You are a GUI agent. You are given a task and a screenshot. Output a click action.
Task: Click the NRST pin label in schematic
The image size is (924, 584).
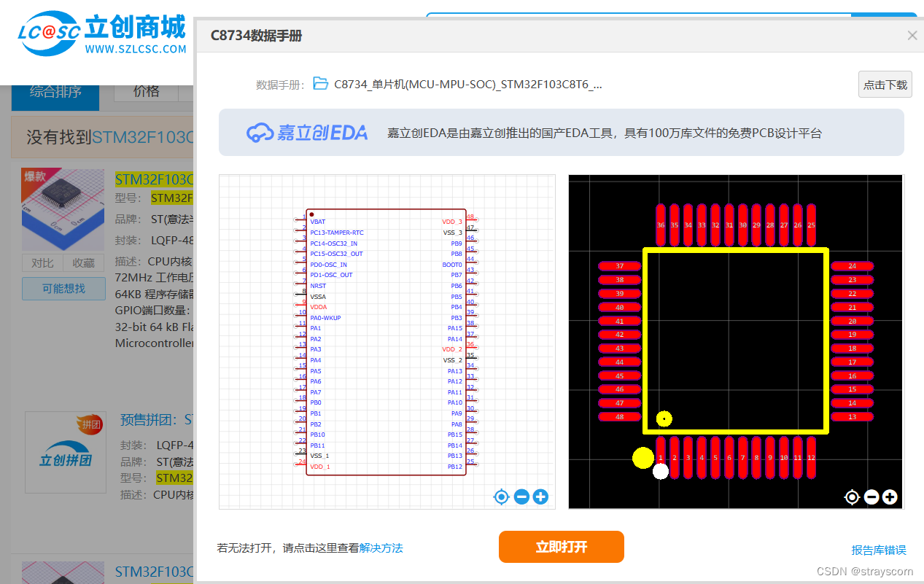pyautogui.click(x=319, y=286)
